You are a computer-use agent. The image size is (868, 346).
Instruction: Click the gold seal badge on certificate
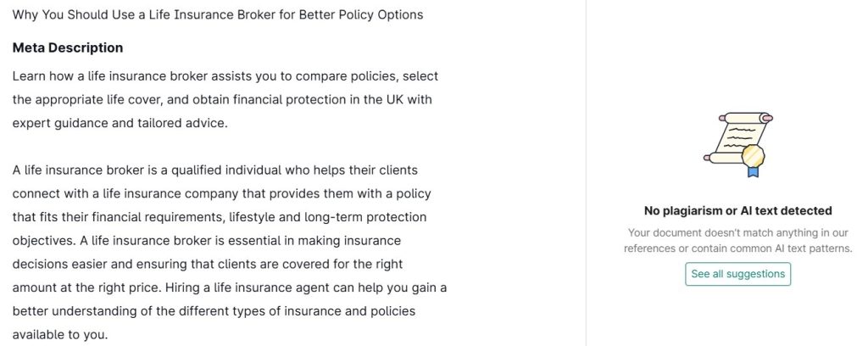753,155
